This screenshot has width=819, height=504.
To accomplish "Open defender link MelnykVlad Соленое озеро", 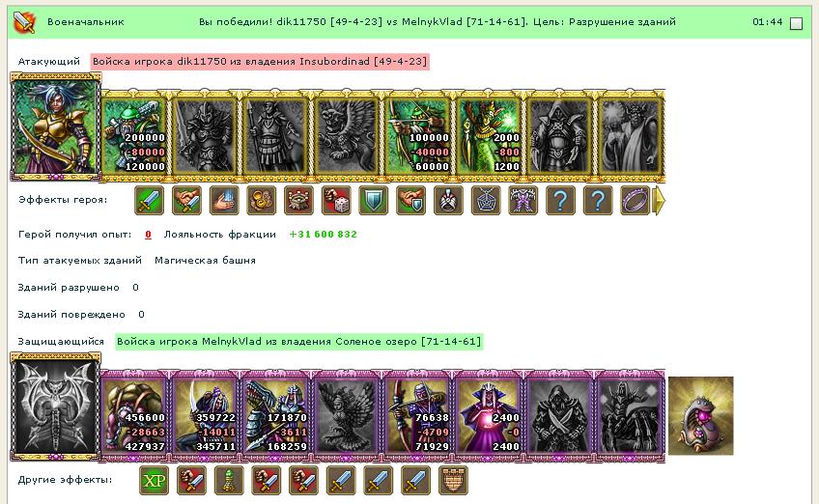I will 298,342.
